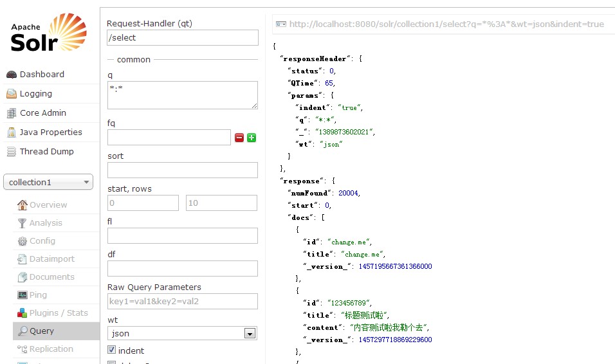Select Dataimport in collection menu
Viewport: 615px width, 364px height.
52,259
